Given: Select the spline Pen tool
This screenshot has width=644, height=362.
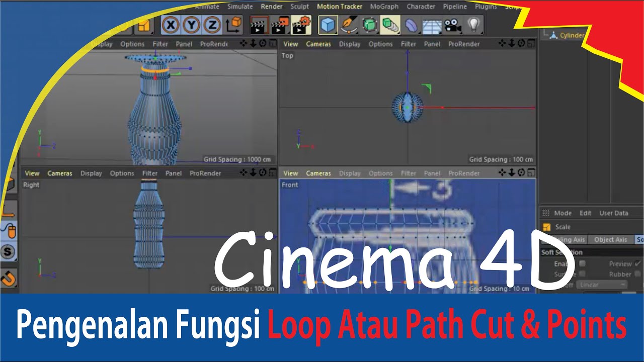Looking at the screenshot, I should click(x=349, y=25).
